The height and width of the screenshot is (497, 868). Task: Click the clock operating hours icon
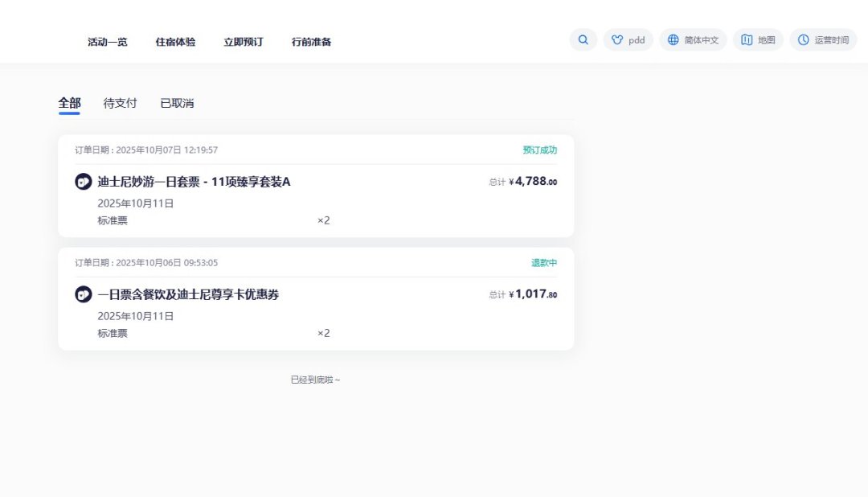point(803,40)
